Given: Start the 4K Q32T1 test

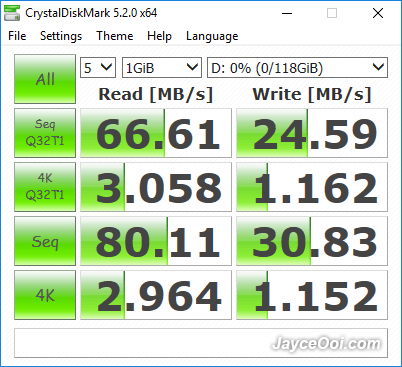Looking at the screenshot, I should point(45,187).
